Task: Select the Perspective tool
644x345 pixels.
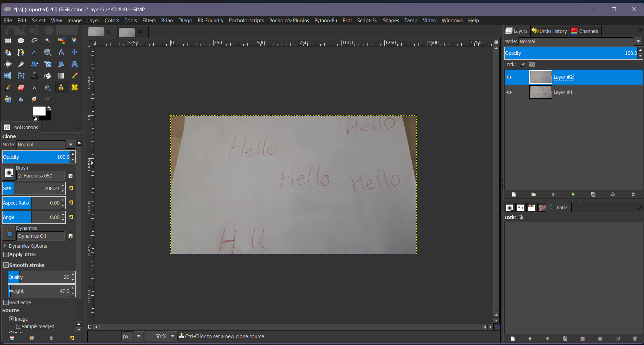Action: coord(75,64)
